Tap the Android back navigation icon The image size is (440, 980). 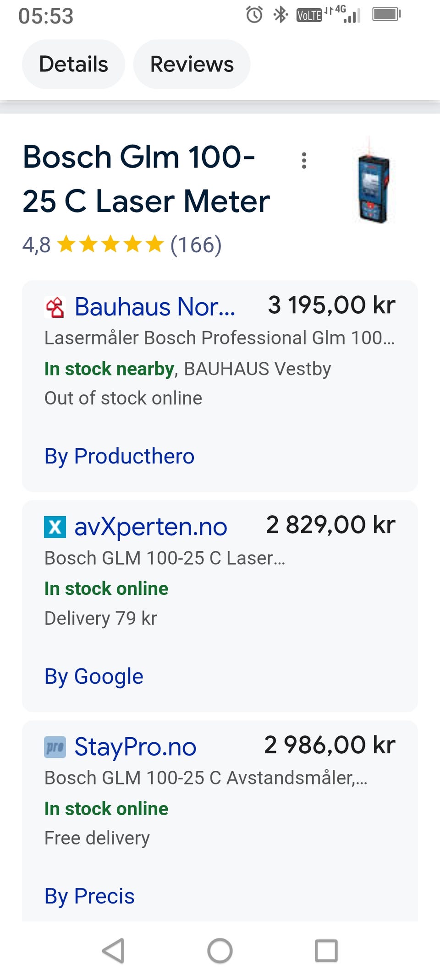[113, 951]
